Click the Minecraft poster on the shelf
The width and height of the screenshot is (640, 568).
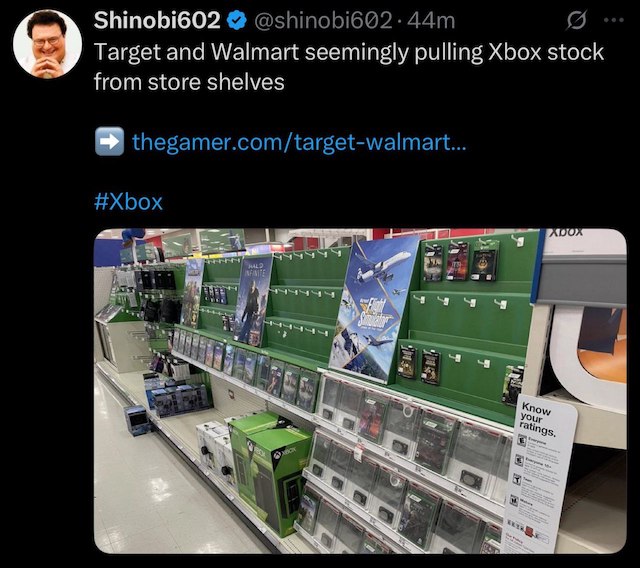coord(192,293)
